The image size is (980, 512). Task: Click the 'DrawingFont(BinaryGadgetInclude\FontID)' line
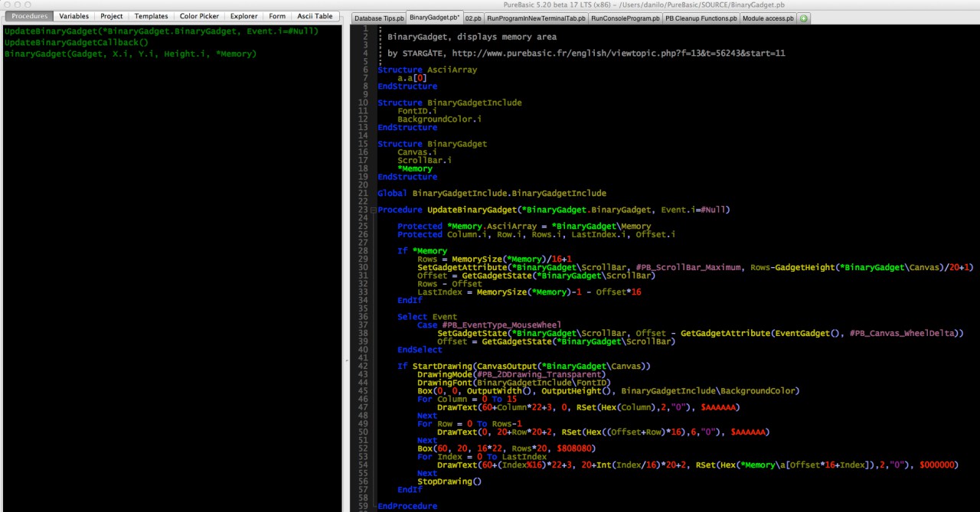(x=514, y=383)
